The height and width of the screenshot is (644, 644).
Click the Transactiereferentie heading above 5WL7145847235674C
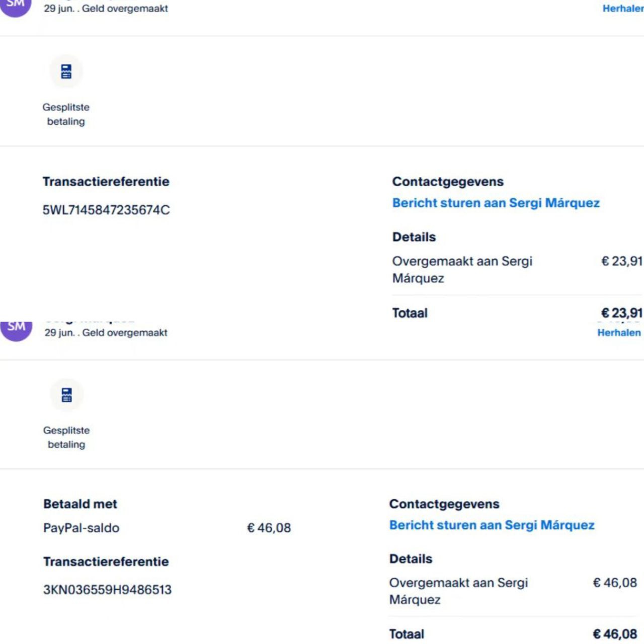click(106, 182)
